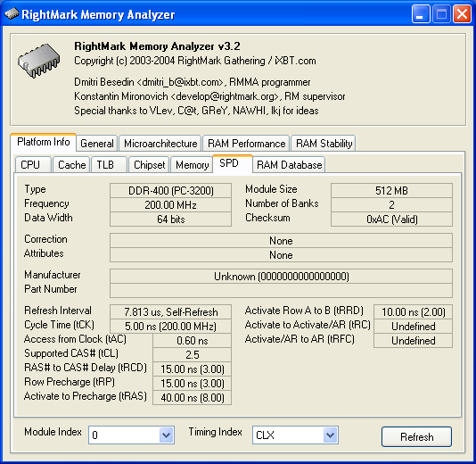This screenshot has width=476, height=464.
Task: Click the Row Precharge (tRP) value field
Action: pyautogui.click(x=193, y=383)
